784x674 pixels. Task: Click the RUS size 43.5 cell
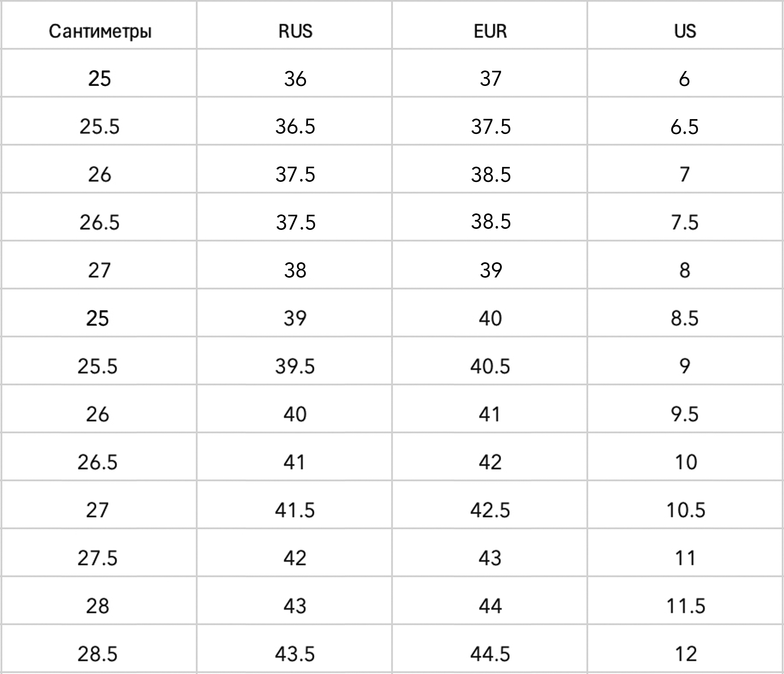[x=295, y=654]
